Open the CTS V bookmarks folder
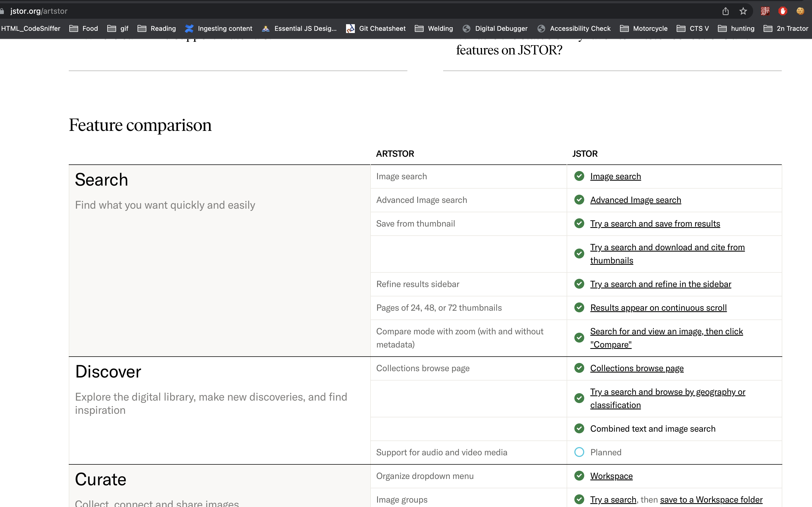 [x=693, y=29]
